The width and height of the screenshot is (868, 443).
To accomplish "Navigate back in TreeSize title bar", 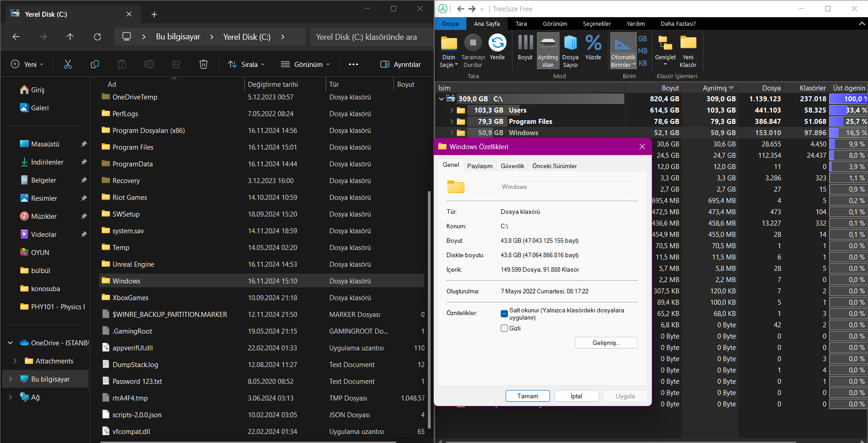I will (x=460, y=9).
